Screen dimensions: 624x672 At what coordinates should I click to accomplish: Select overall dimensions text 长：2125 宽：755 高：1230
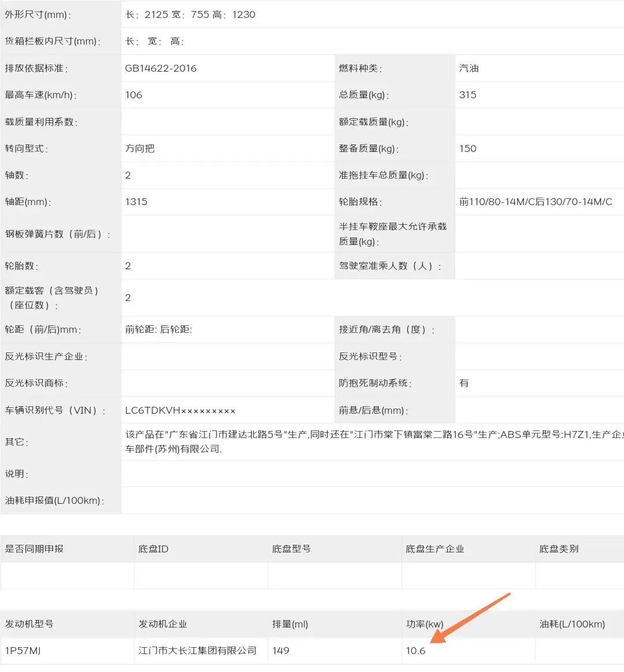tap(190, 14)
